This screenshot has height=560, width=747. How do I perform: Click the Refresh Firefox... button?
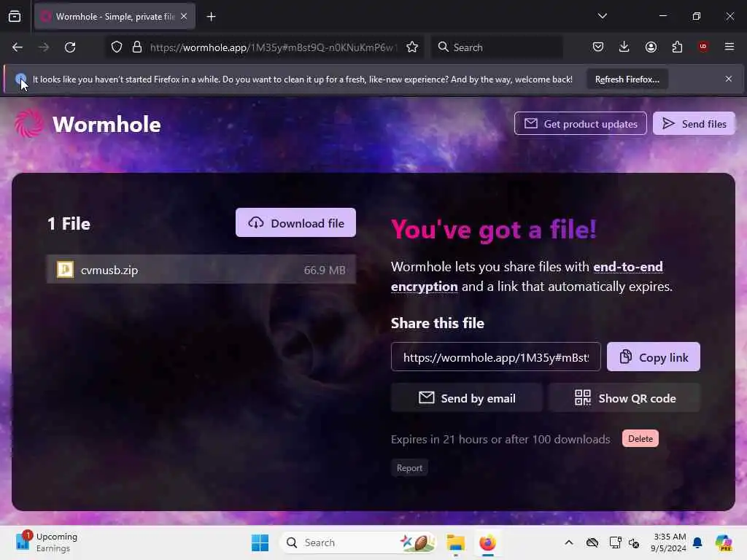[x=627, y=79]
